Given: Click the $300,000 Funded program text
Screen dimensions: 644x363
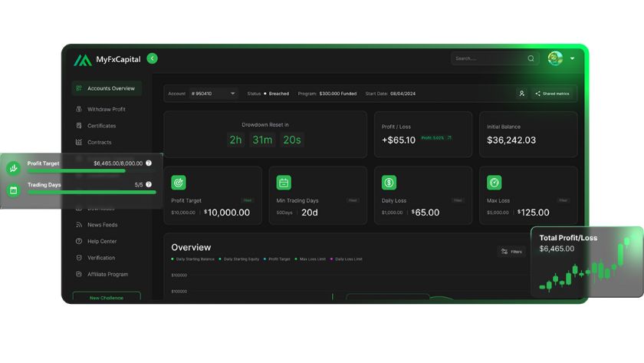Looking at the screenshot, I should 337,94.
